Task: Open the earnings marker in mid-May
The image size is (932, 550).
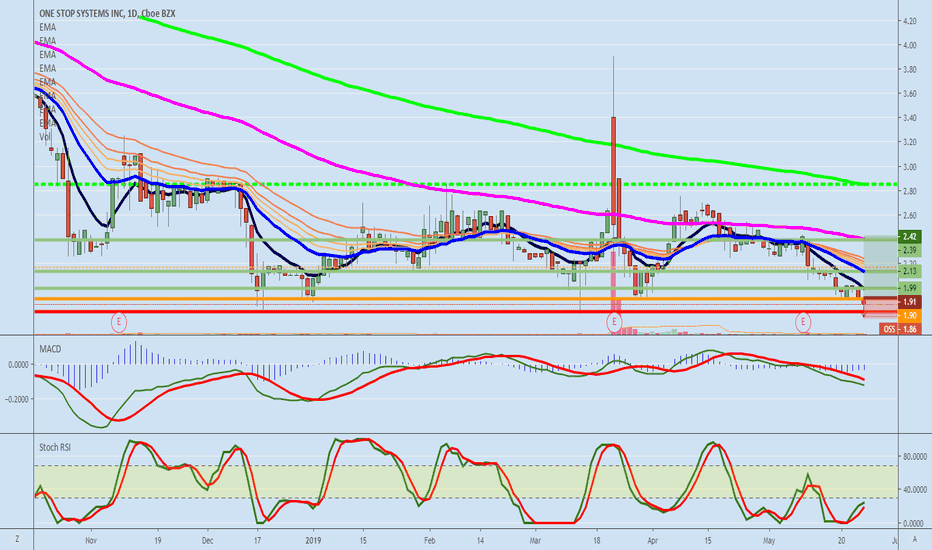Action: pyautogui.click(x=803, y=322)
